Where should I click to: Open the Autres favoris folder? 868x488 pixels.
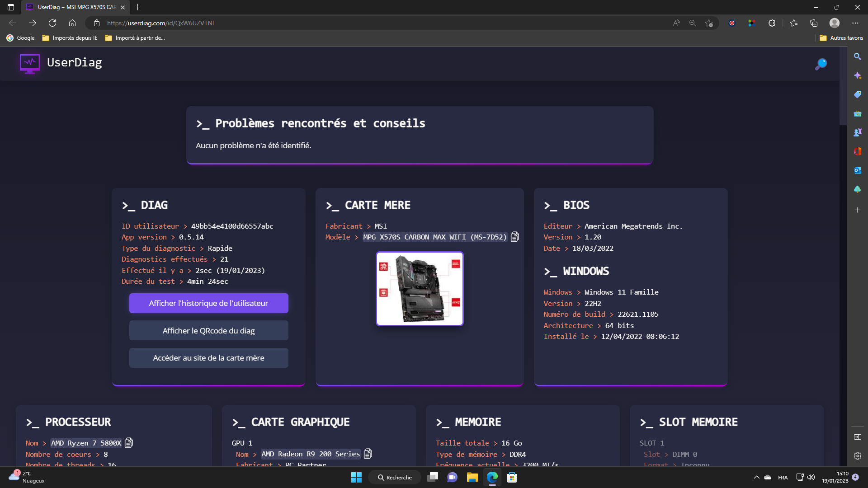[x=841, y=38]
